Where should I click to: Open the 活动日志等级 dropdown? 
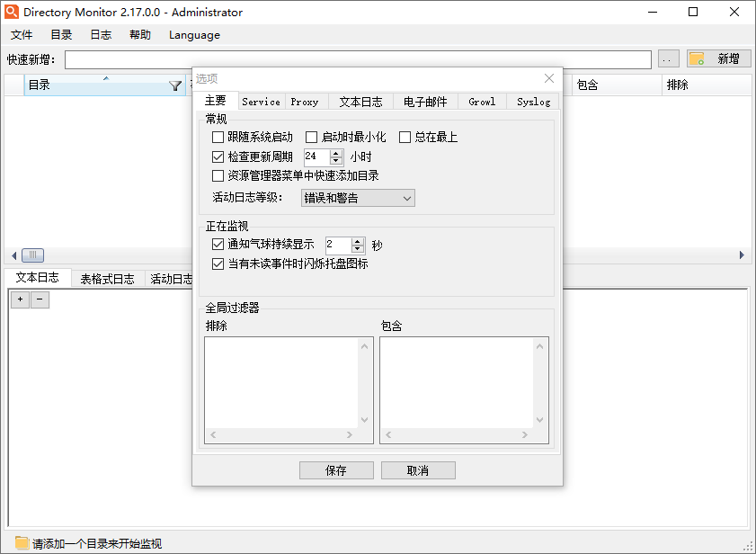pos(358,198)
